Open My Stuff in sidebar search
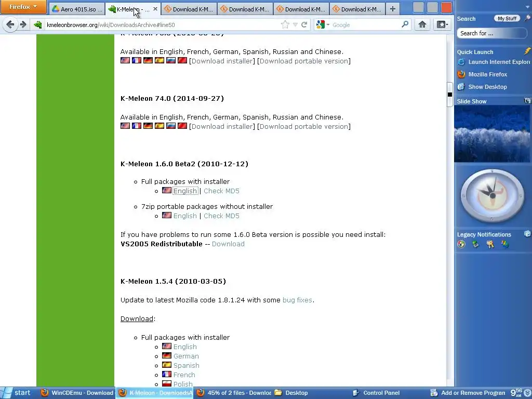The image size is (532, 399). pyautogui.click(x=507, y=18)
